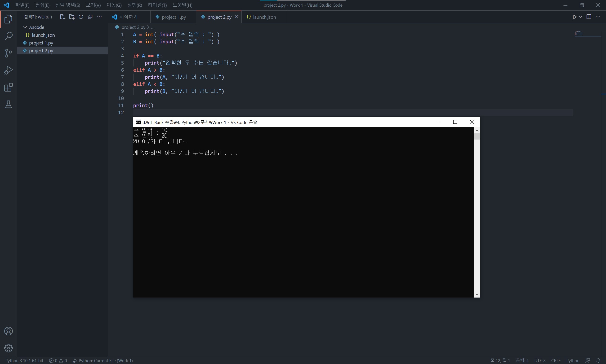Refresh the explorer file tree
Image resolution: width=606 pixels, height=364 pixels.
pyautogui.click(x=81, y=17)
